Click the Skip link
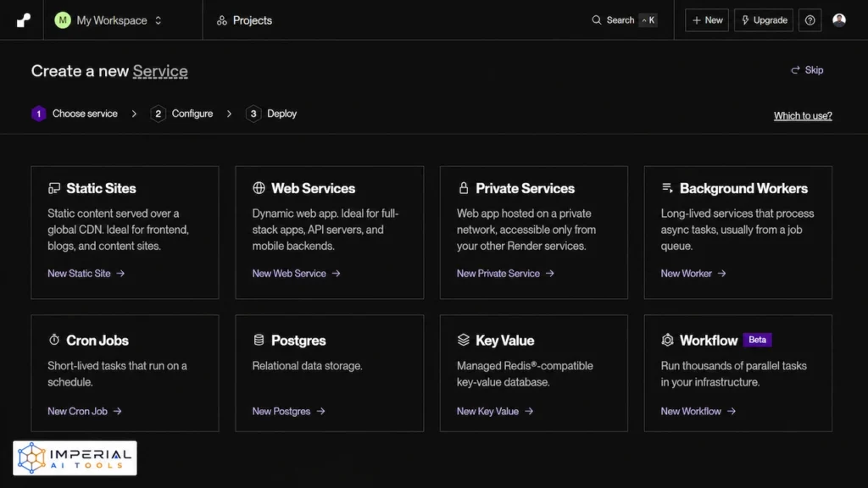Image resolution: width=868 pixels, height=488 pixels. pyautogui.click(x=807, y=69)
